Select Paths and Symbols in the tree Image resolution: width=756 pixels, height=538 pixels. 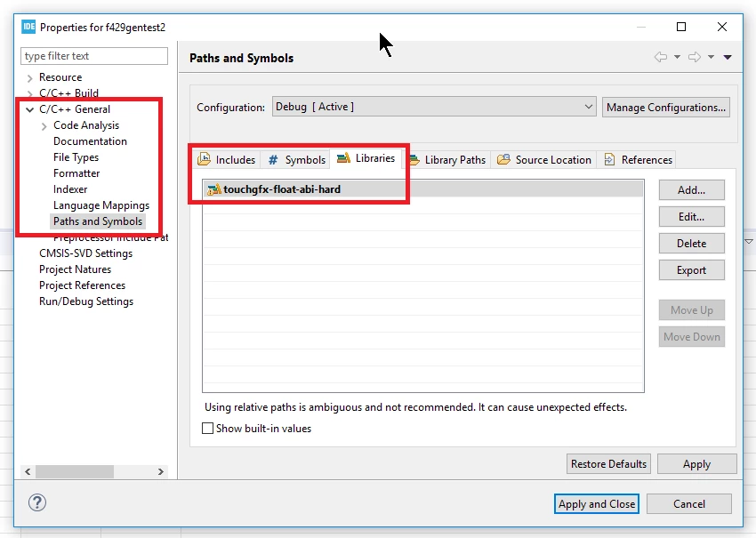point(98,221)
